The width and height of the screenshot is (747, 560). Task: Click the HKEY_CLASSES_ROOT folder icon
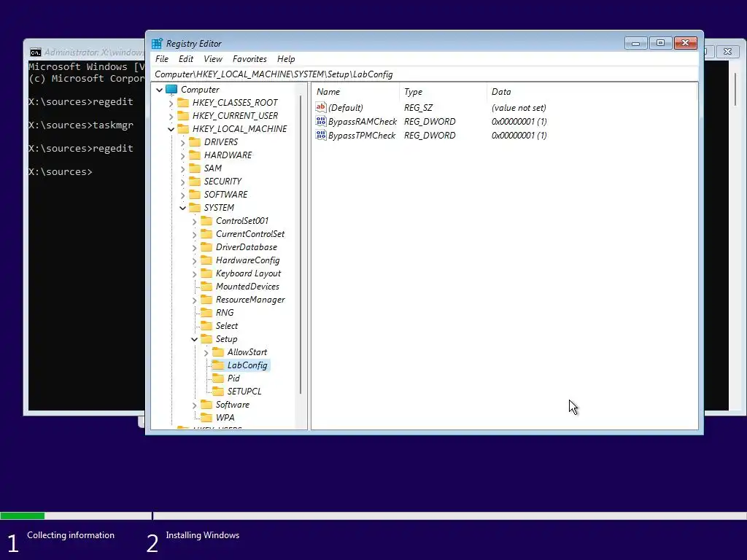[x=183, y=103]
